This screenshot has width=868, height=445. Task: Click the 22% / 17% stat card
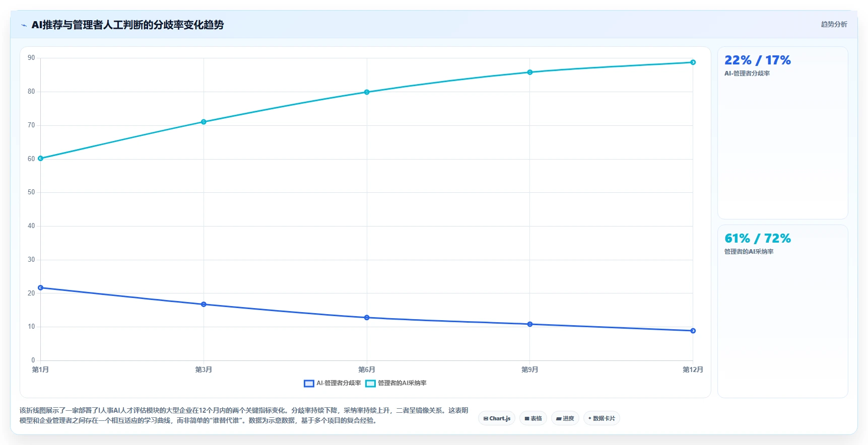click(783, 133)
